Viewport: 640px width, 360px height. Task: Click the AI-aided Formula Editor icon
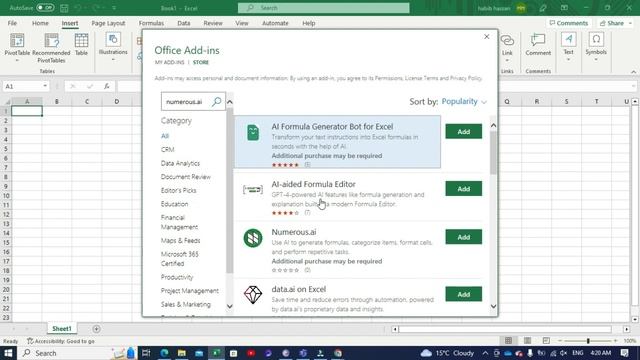[x=253, y=189]
